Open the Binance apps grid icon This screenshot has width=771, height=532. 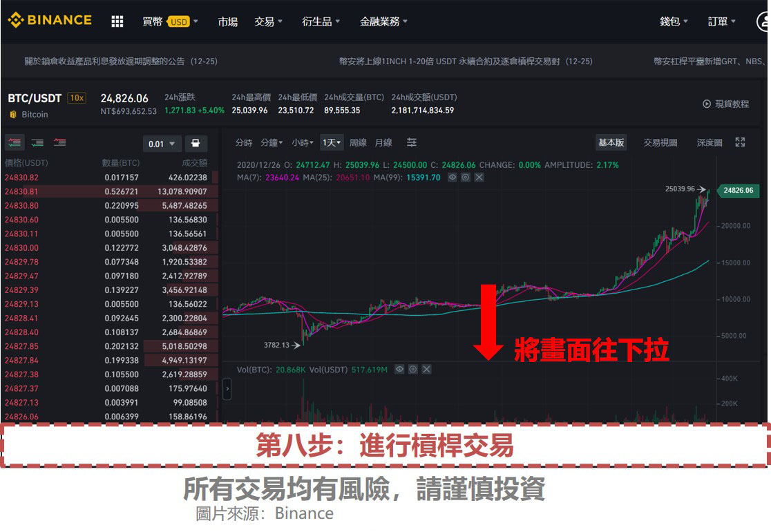coord(117,21)
